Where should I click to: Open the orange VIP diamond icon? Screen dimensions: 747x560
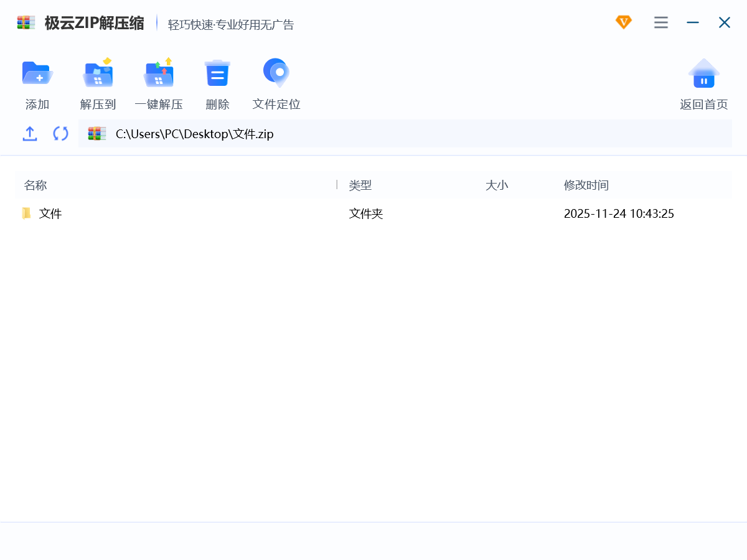pos(623,22)
